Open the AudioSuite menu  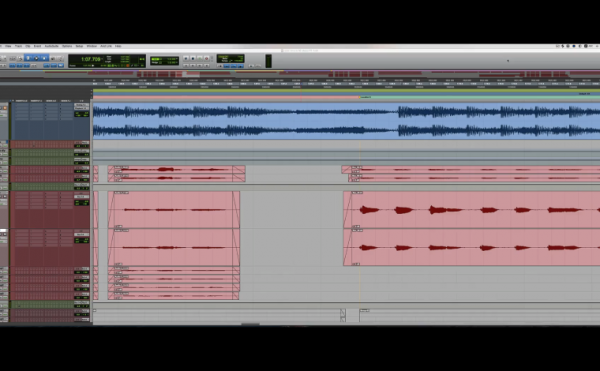click(52, 46)
